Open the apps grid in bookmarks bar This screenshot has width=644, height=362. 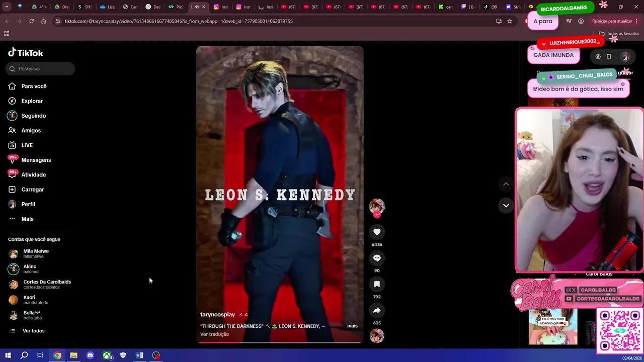click(7, 34)
